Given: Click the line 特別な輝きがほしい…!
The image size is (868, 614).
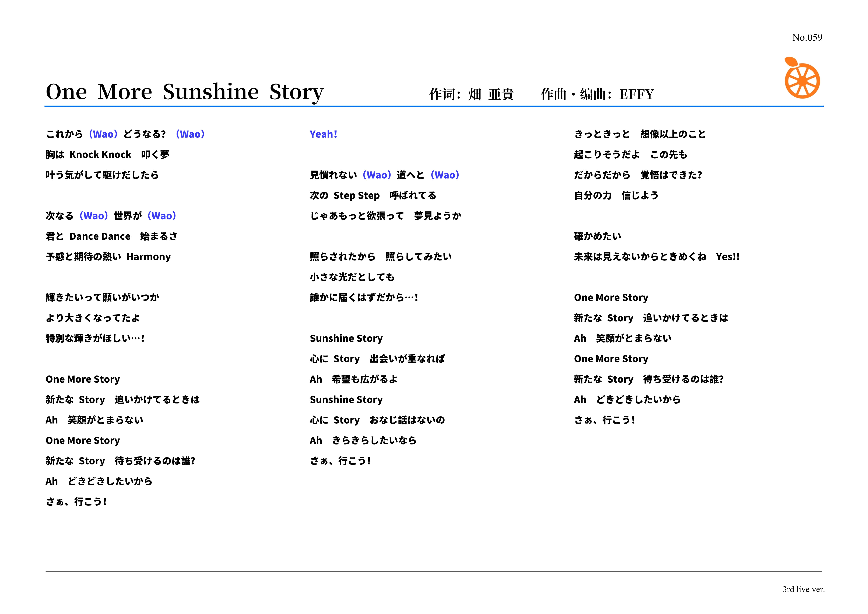Looking at the screenshot, I should click(x=95, y=338).
